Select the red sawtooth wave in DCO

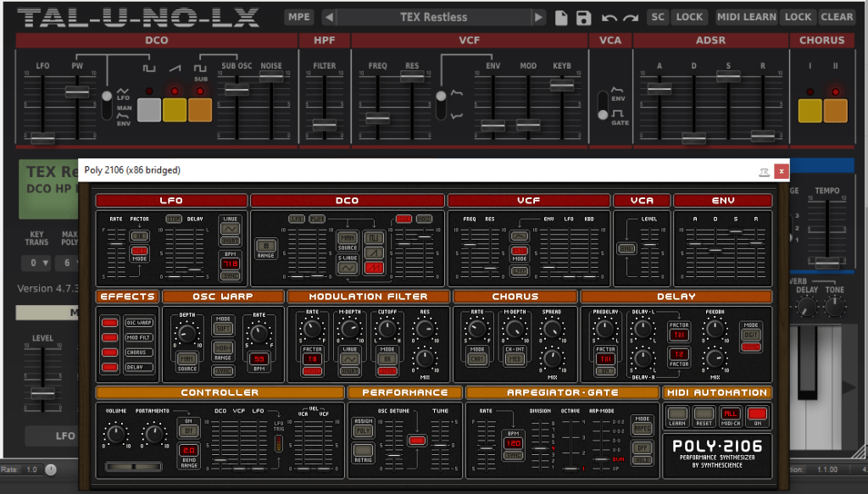(374, 269)
